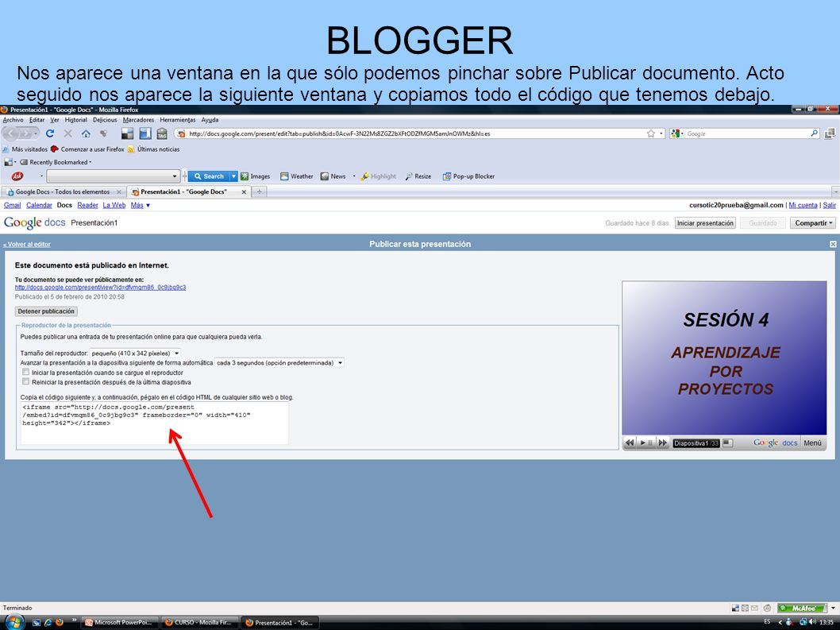
Task: Open the Archivo menu
Action: click(x=13, y=120)
